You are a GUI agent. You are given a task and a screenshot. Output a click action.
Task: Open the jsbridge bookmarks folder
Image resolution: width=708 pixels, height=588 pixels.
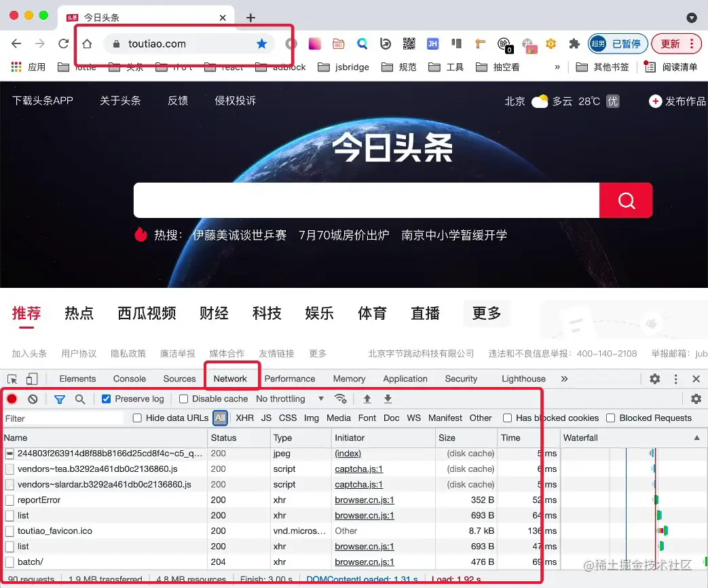pos(343,67)
